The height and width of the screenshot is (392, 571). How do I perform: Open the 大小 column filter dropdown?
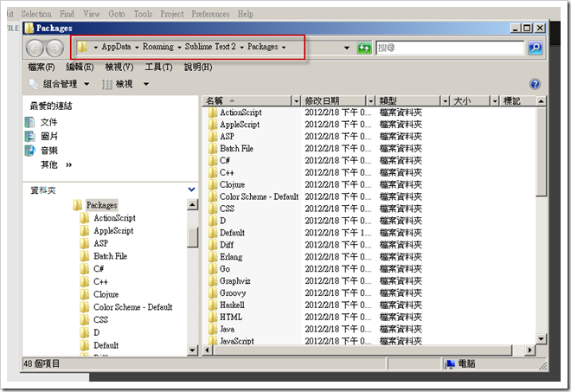[x=495, y=101]
